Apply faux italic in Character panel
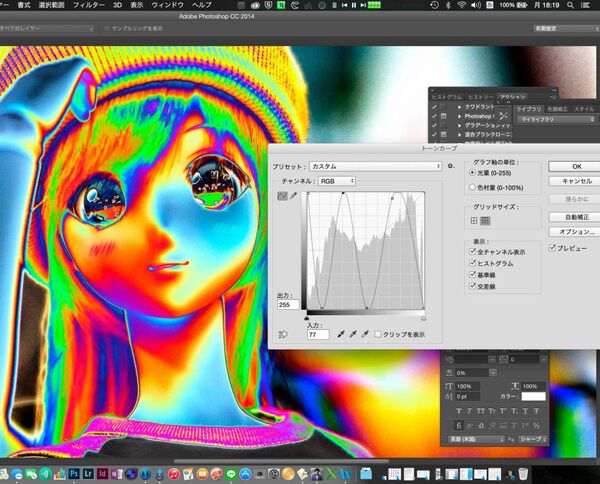Screen dimensions: 600x484 (470, 411)
